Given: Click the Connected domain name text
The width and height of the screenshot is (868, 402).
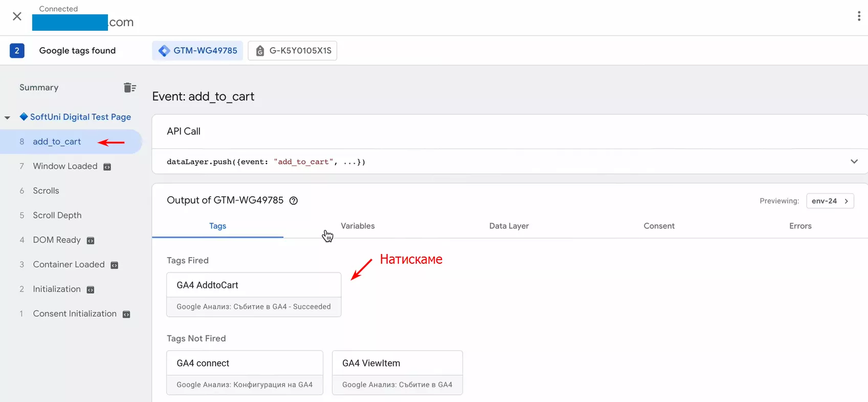Looking at the screenshot, I should point(83,22).
